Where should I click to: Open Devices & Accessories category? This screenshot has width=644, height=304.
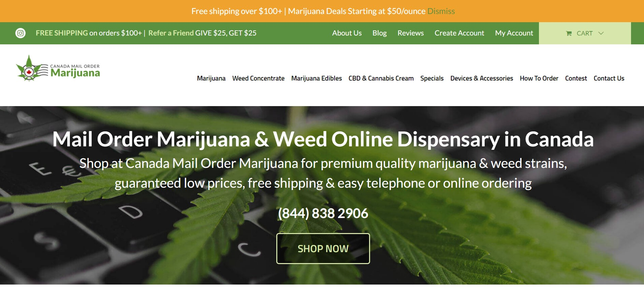(x=482, y=78)
